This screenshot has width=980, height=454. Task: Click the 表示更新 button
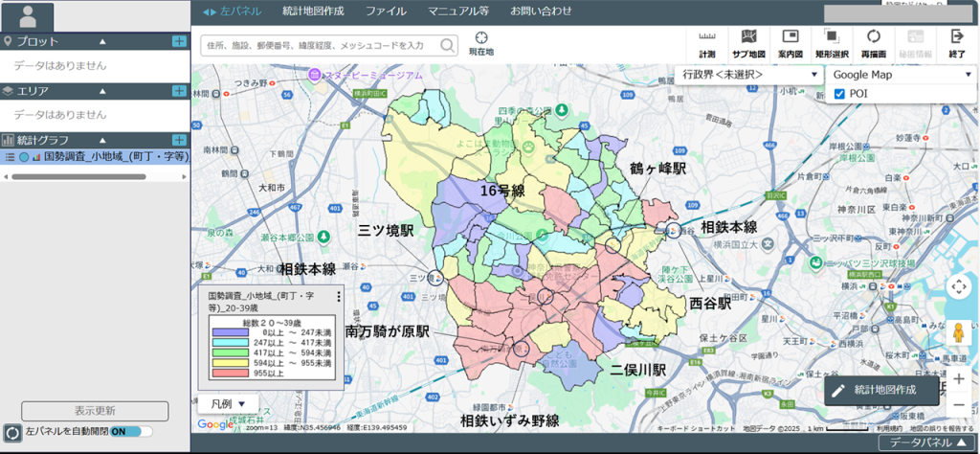coord(95,411)
